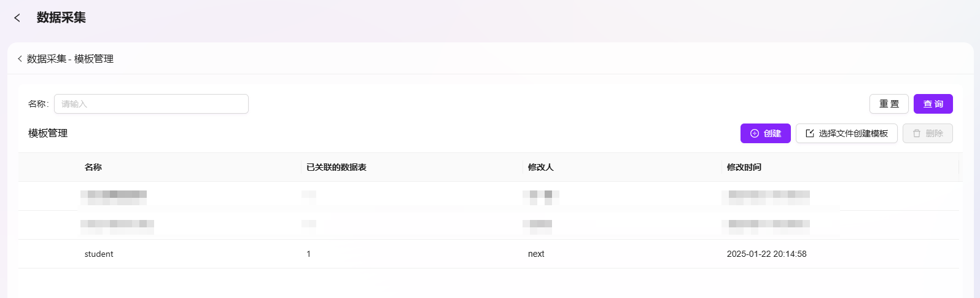Focus the 名称 search input field
980x298 pixels.
click(x=151, y=104)
